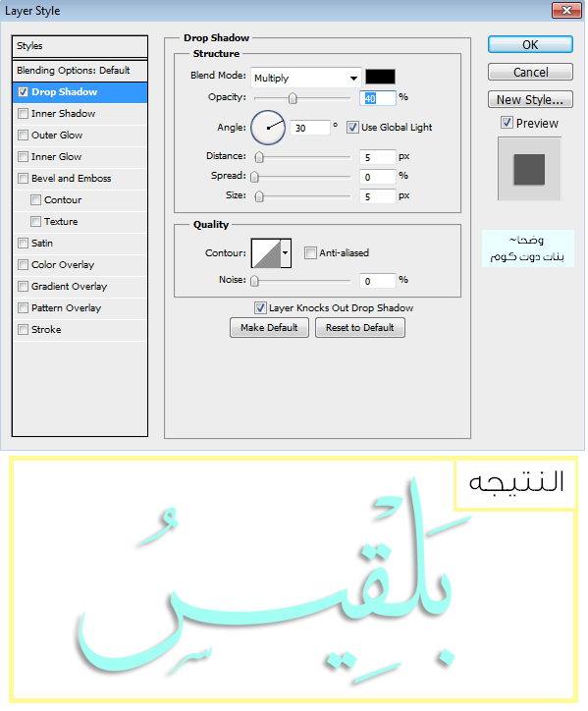
Task: Click the Opacity slider handle
Action: [x=293, y=98]
